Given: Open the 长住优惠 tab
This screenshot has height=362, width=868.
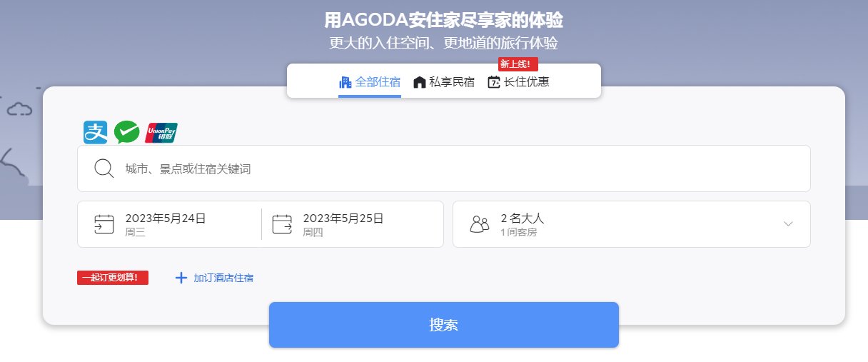Looking at the screenshot, I should click(518, 82).
